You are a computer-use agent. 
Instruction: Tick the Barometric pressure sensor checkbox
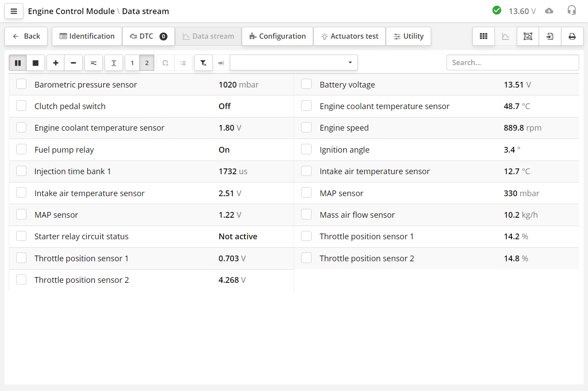(x=21, y=84)
